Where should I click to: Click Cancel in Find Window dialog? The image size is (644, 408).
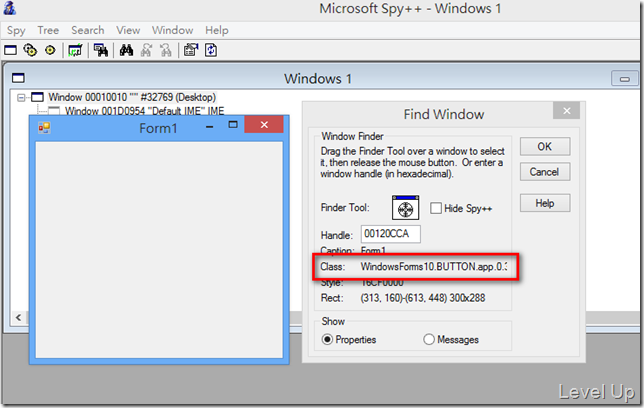(545, 172)
